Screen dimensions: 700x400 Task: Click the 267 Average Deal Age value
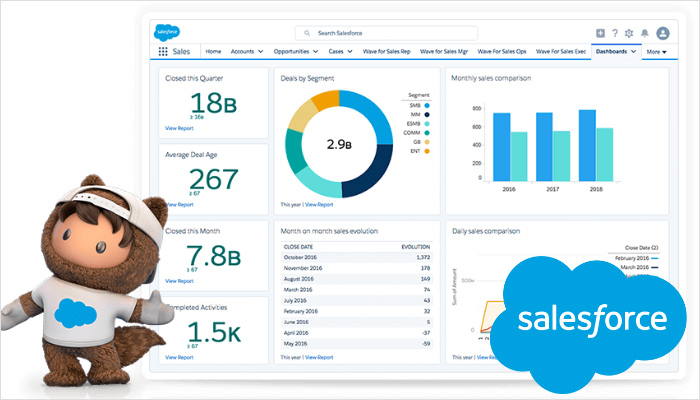pos(213,179)
